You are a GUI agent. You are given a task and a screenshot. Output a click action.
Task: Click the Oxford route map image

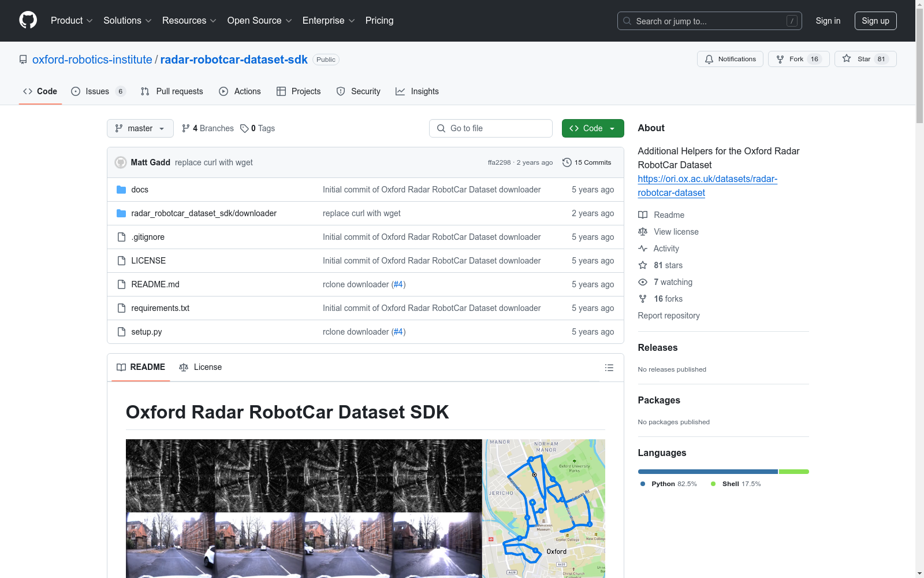tap(544, 509)
